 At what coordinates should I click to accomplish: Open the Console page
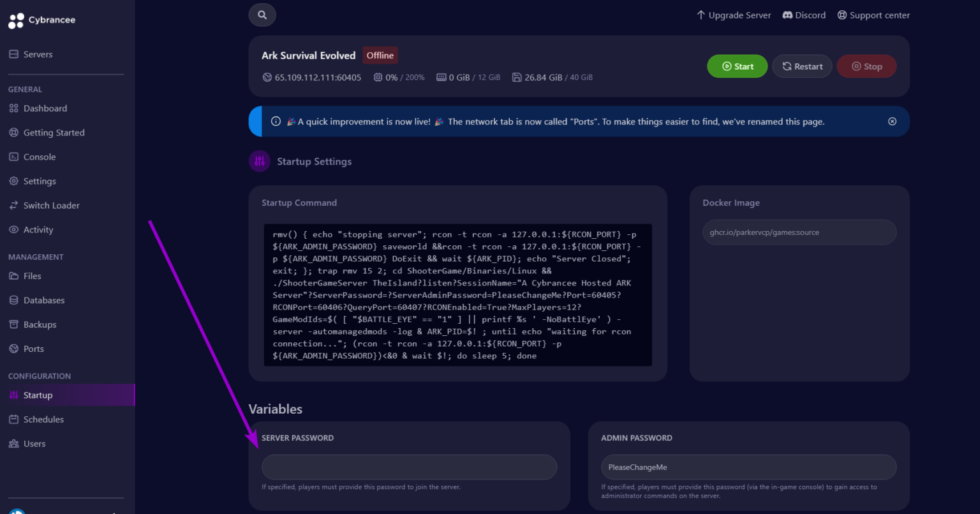[x=40, y=157]
